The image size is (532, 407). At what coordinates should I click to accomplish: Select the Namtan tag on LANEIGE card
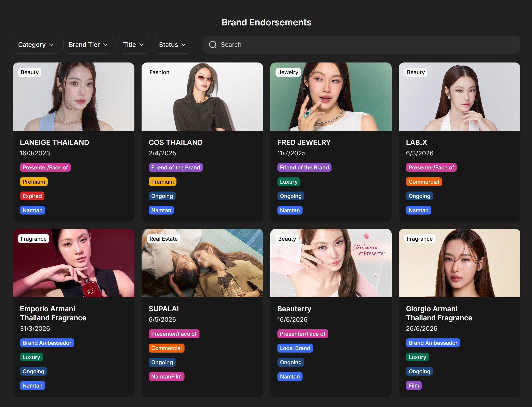tap(33, 210)
